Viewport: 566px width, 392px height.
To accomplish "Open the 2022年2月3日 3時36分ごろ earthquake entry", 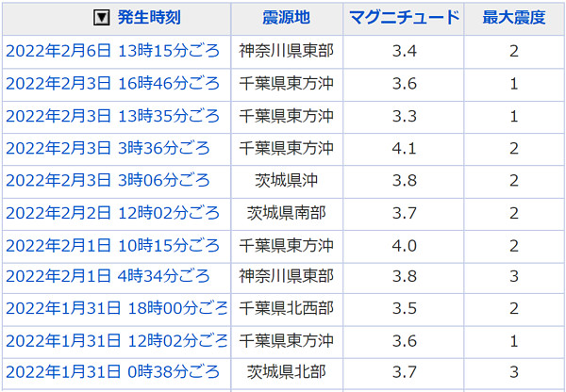I will (108, 149).
